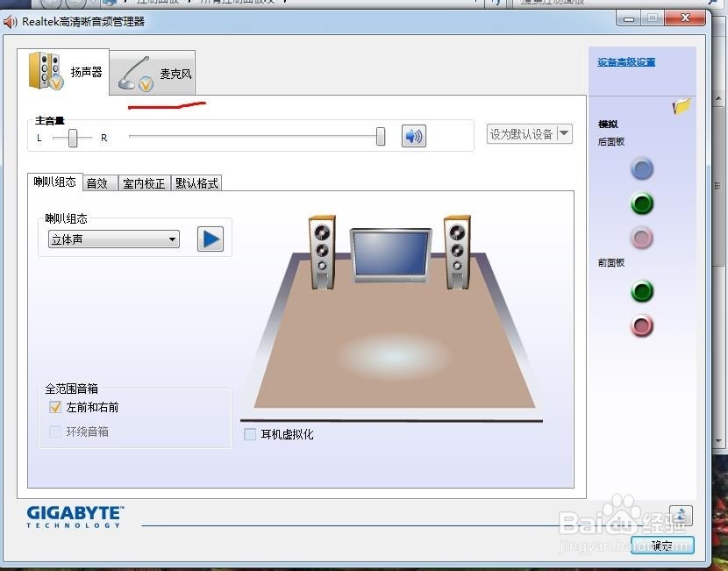Image resolution: width=728 pixels, height=571 pixels.
Task: Click the GIGABYTE Technology logo
Action: (x=75, y=517)
